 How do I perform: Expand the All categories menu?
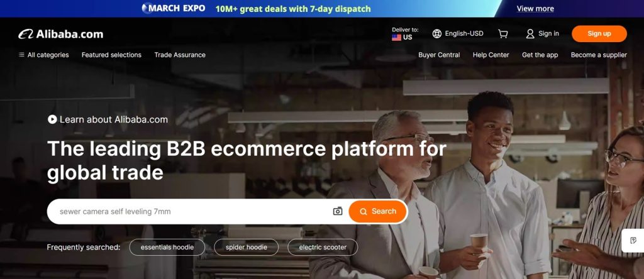point(43,55)
